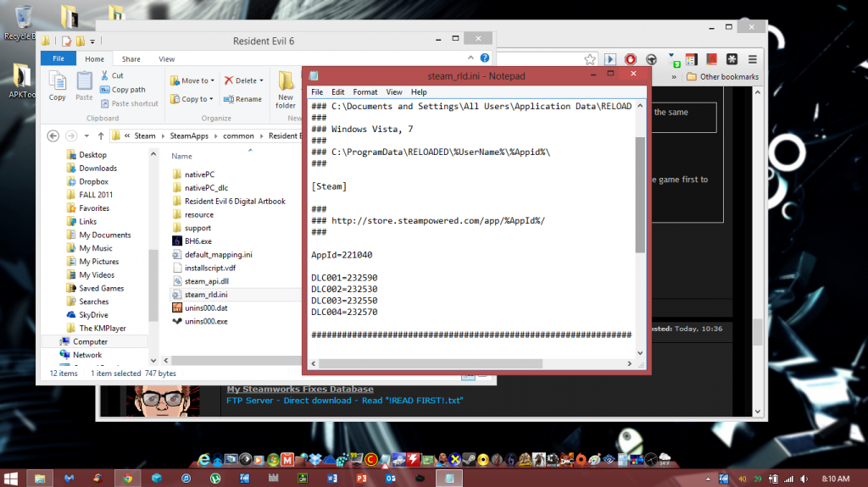Image resolution: width=868 pixels, height=487 pixels.
Task: Select Network in the navigation pane
Action: 87,355
